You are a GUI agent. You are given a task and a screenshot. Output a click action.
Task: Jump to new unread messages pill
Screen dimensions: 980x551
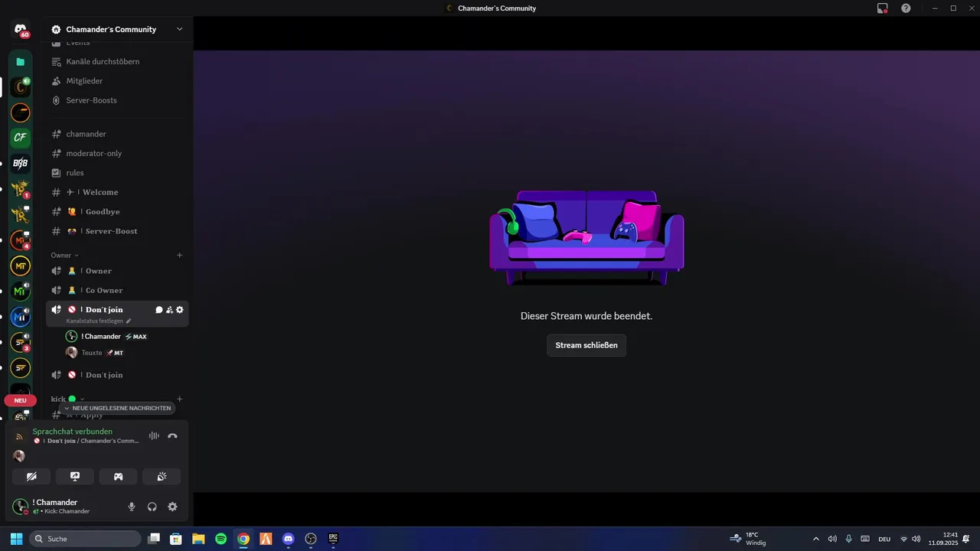[117, 409]
